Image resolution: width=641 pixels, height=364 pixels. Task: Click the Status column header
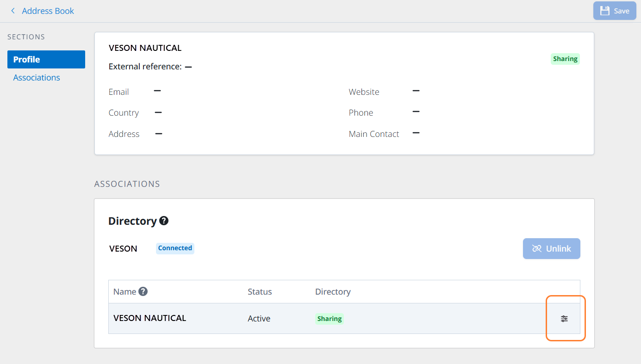pyautogui.click(x=260, y=291)
